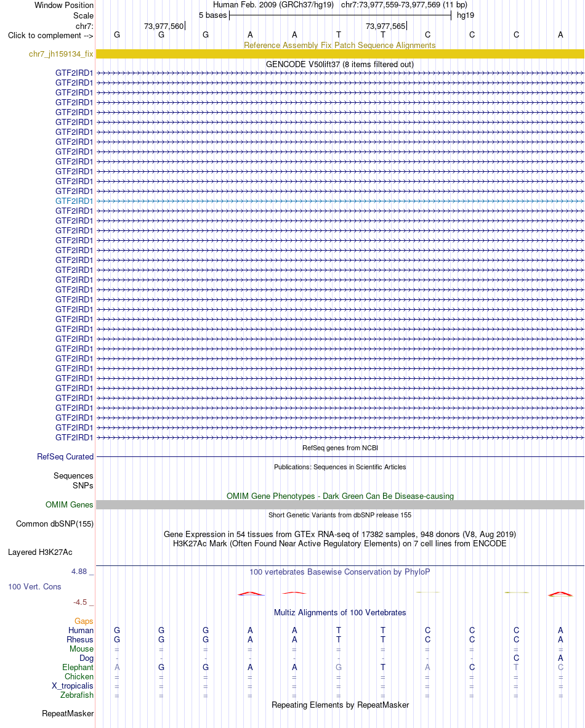The height and width of the screenshot is (728, 585).
Task: Click the hg19 label beside the scale bar
Action: click(466, 15)
